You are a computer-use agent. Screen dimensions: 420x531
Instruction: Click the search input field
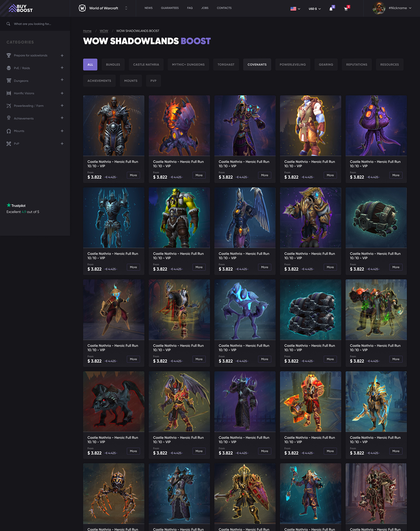pos(35,24)
